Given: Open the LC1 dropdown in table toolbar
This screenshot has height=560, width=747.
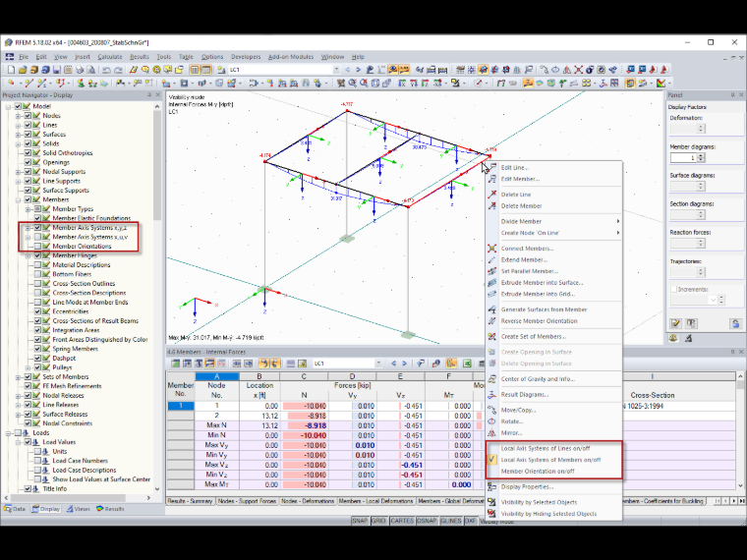Looking at the screenshot, I should tap(378, 364).
